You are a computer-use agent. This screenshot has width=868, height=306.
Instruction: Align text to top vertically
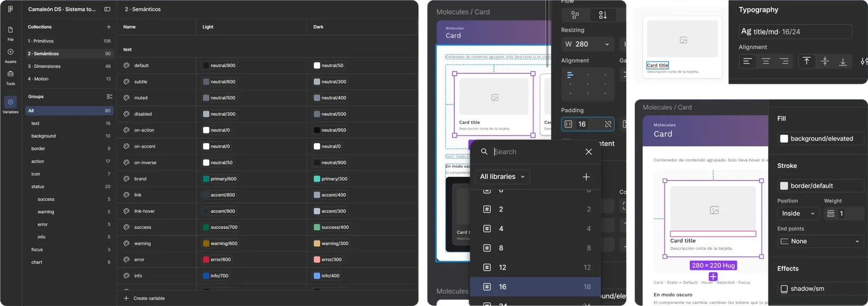point(807,61)
